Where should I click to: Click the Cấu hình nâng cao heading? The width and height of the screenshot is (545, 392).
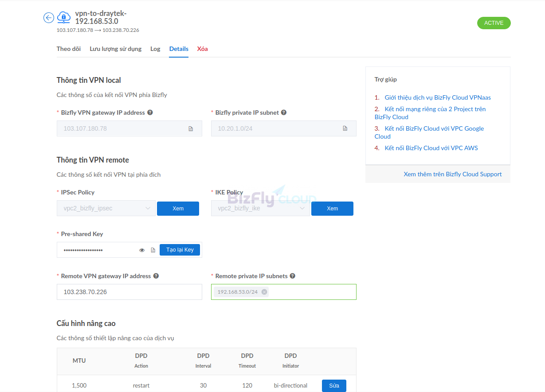[x=86, y=323]
